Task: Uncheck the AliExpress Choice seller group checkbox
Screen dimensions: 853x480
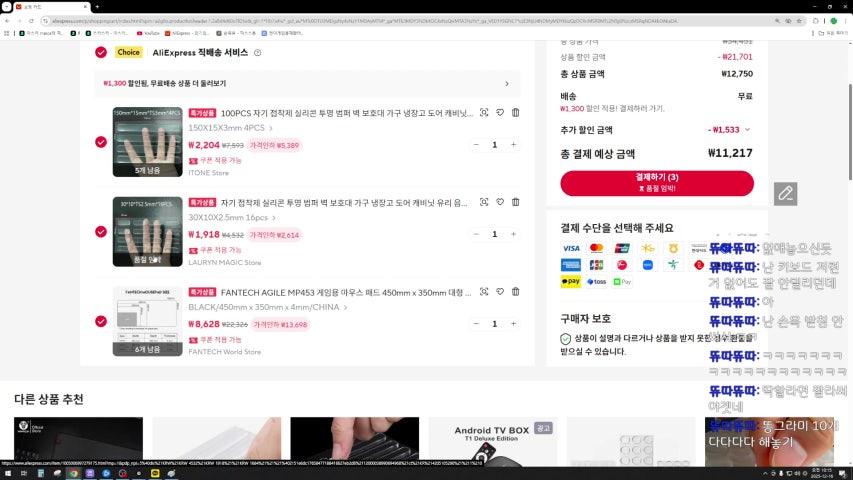Action: [x=101, y=52]
